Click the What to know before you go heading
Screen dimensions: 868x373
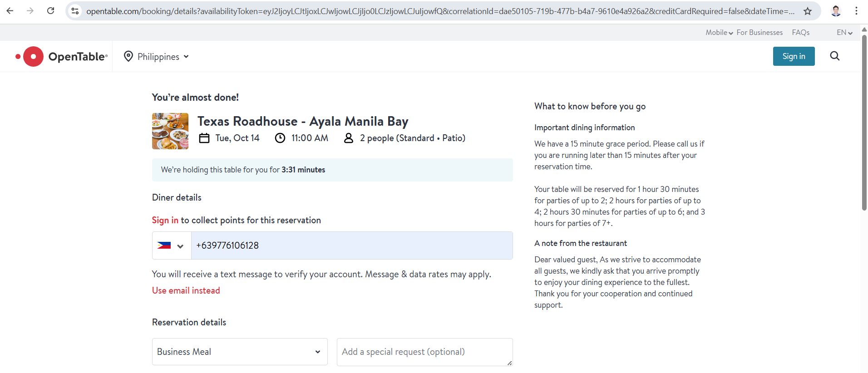(590, 106)
